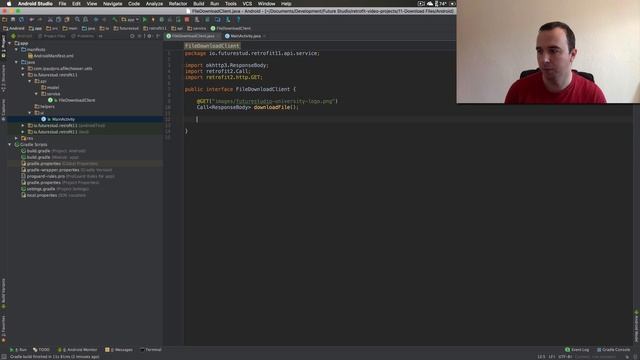Collapse the io.futurestud.retrofit11 main package
Image resolution: width=640 pixels, height=360 pixels.
(23, 75)
